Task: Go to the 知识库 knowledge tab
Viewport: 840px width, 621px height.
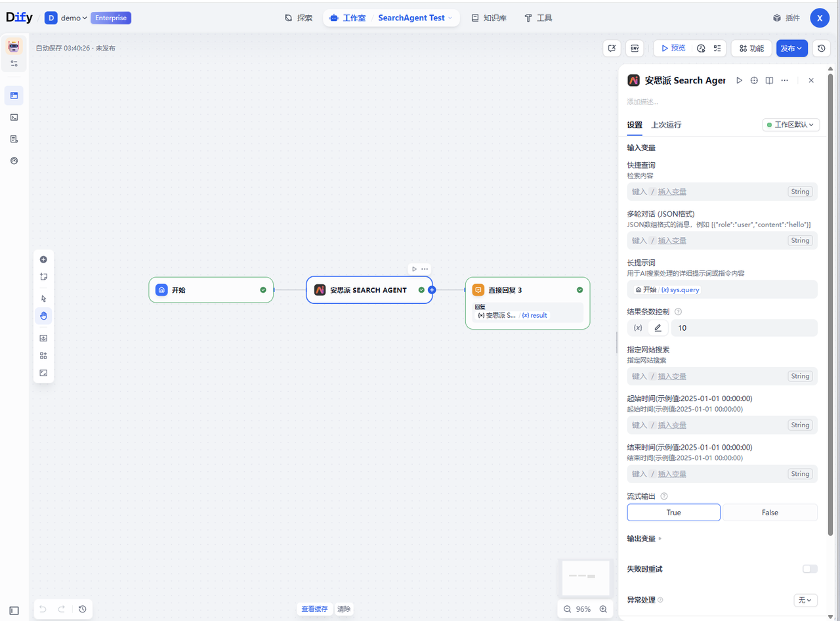Action: tap(490, 18)
